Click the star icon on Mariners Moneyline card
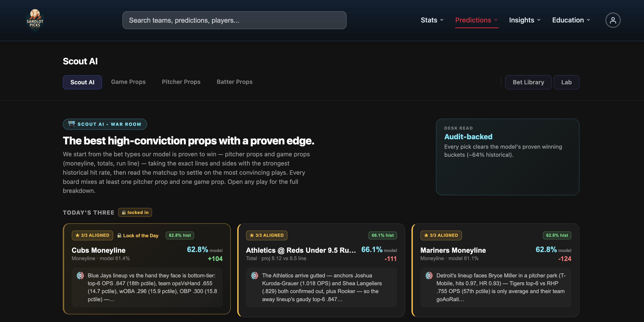 (x=426, y=235)
